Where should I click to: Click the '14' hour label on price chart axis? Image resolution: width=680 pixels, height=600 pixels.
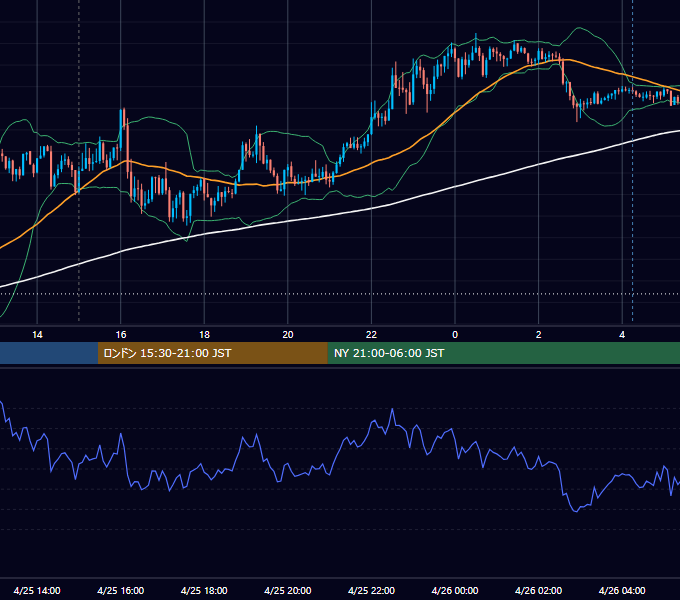37,335
